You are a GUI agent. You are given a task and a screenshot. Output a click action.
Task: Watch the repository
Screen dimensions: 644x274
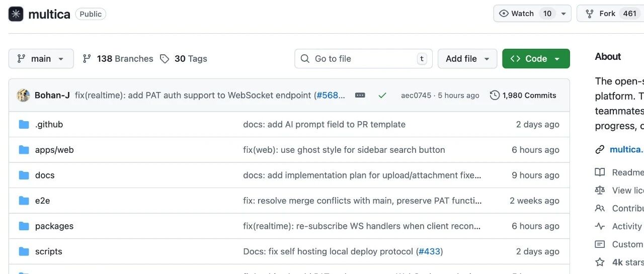(517, 14)
